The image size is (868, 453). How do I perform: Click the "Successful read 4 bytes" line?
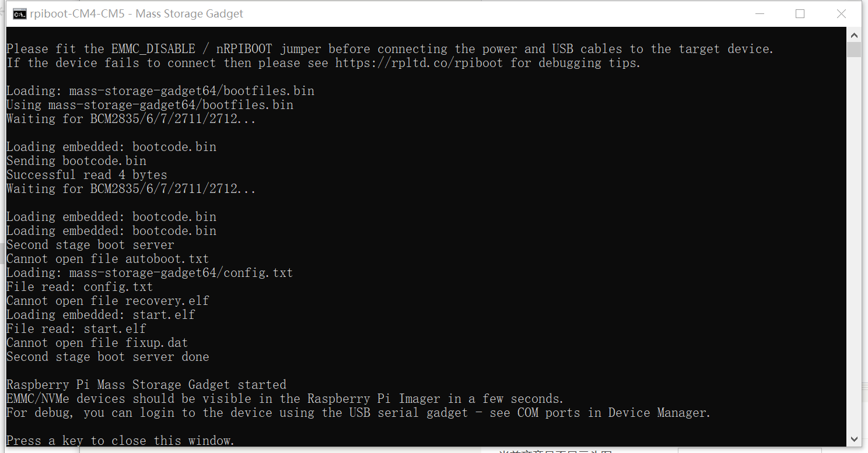coord(87,175)
